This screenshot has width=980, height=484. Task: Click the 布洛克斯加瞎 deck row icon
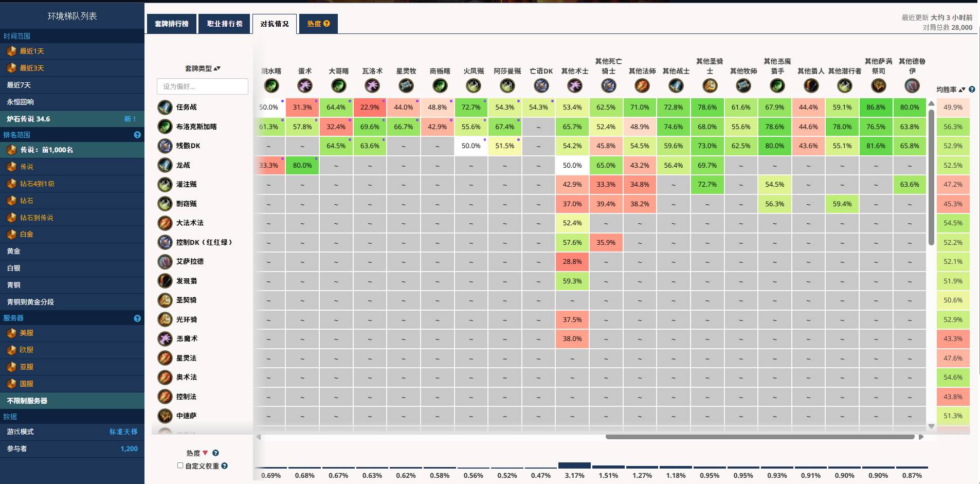pyautogui.click(x=165, y=127)
